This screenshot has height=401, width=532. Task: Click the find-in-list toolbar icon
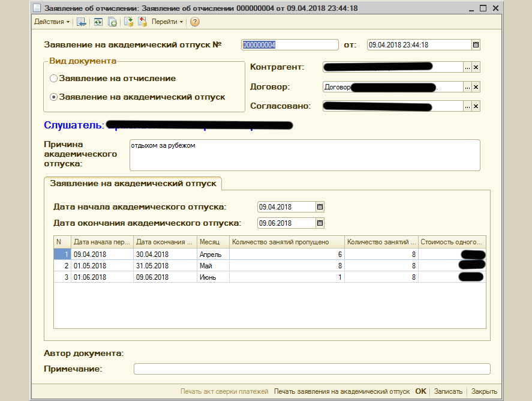pyautogui.click(x=82, y=22)
